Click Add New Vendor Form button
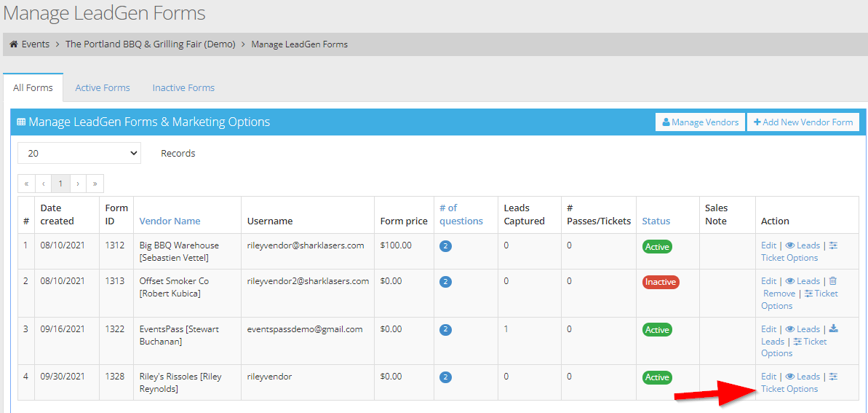The height and width of the screenshot is (413, 868). pyautogui.click(x=803, y=122)
